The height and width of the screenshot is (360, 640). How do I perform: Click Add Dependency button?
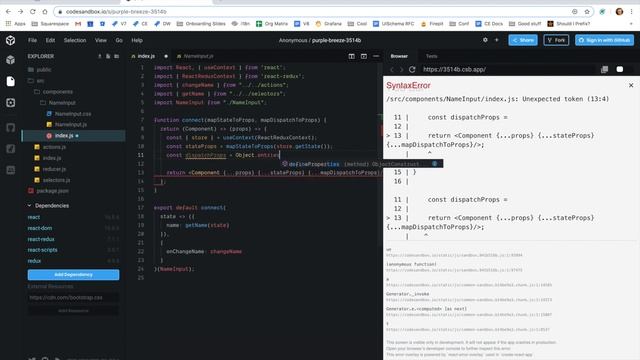[x=73, y=275]
